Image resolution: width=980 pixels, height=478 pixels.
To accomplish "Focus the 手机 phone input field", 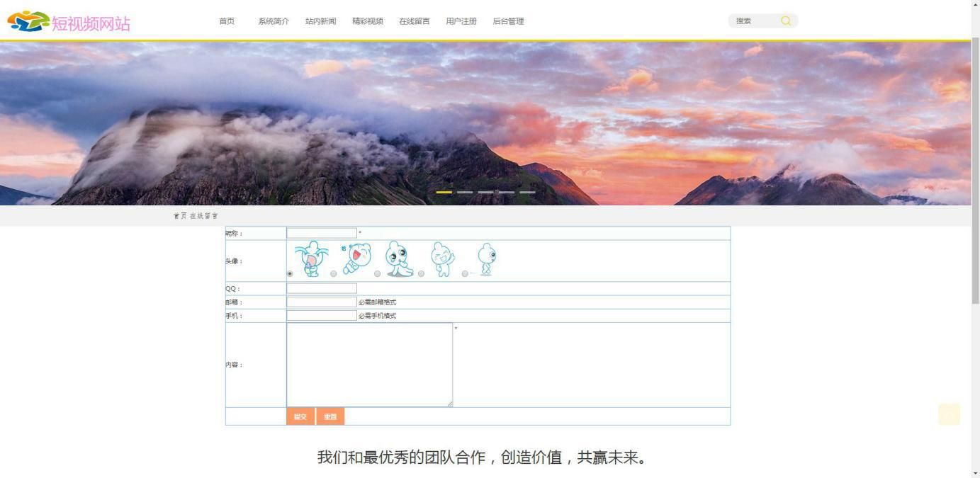I will pos(322,316).
